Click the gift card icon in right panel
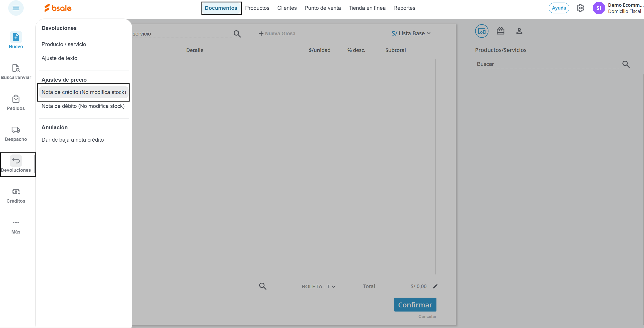The image size is (644, 328). tap(500, 31)
